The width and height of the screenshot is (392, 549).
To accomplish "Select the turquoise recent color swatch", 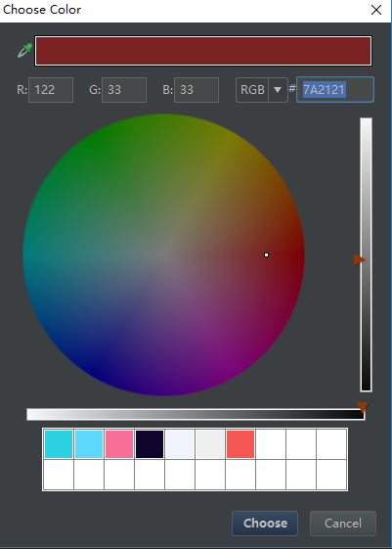I will tap(59, 444).
